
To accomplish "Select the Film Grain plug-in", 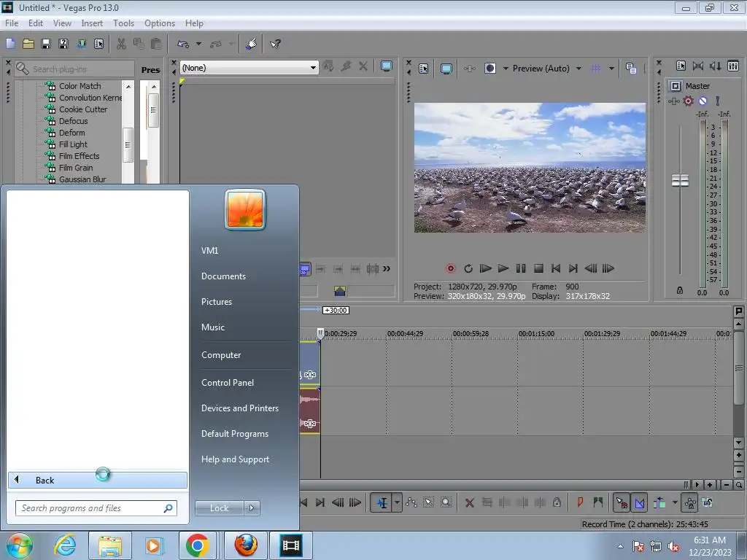I will [x=76, y=168].
